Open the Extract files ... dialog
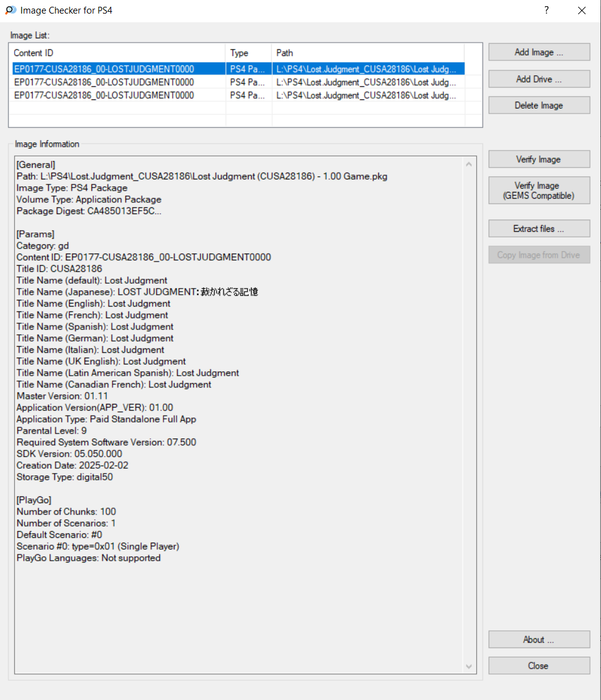Viewport: 601px width, 700px height. (539, 229)
